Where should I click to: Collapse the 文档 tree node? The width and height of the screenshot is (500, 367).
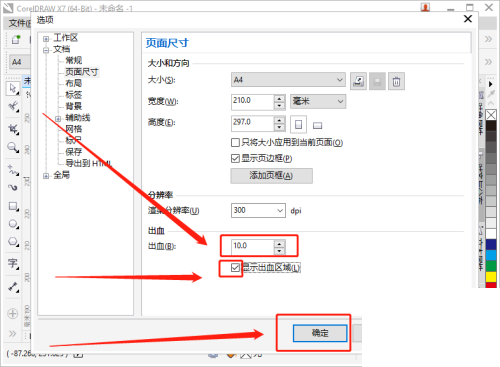click(x=46, y=51)
